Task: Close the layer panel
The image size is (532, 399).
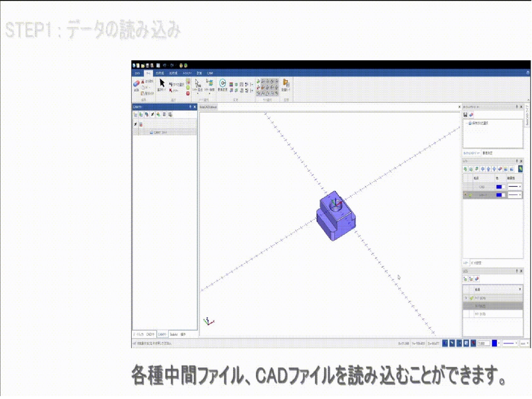Action: (521, 161)
